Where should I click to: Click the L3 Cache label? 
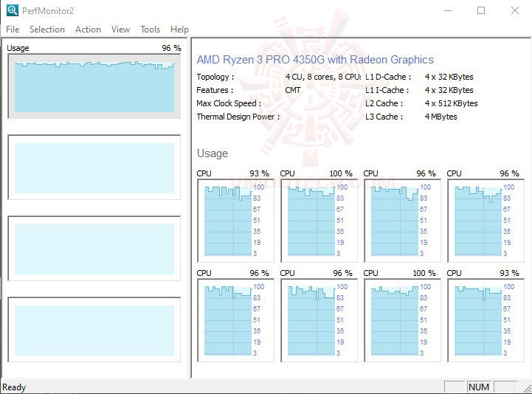384,117
